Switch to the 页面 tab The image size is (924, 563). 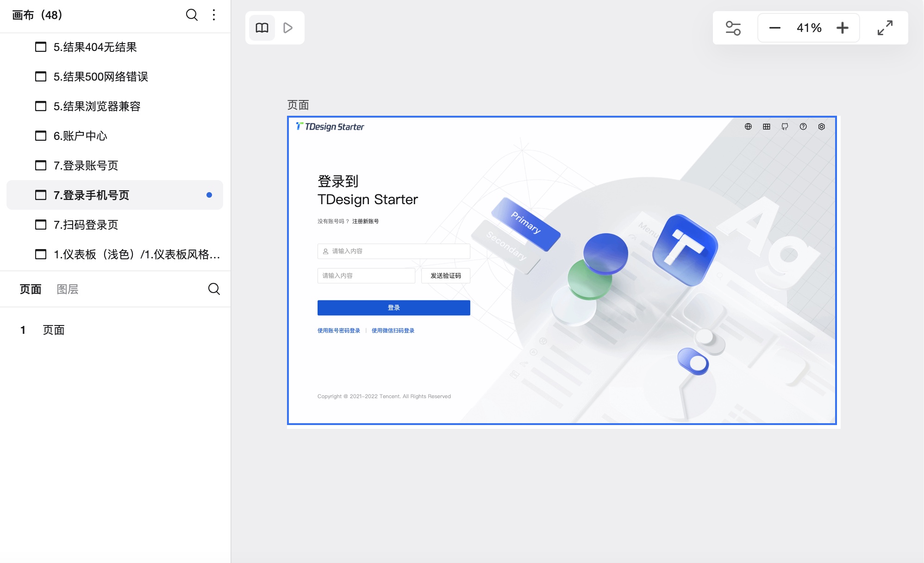point(31,289)
